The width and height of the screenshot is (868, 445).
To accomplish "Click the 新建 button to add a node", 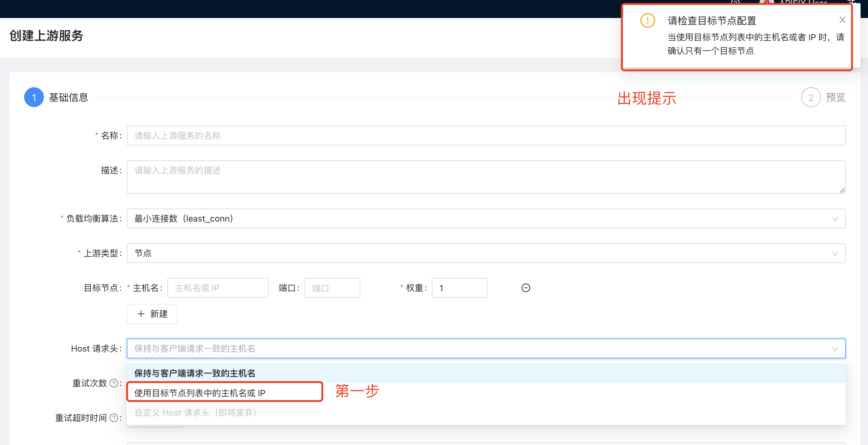I will 152,314.
